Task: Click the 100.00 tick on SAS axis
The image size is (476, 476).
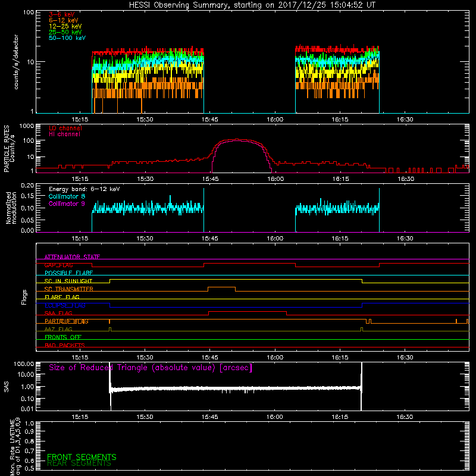Action: pos(24,364)
